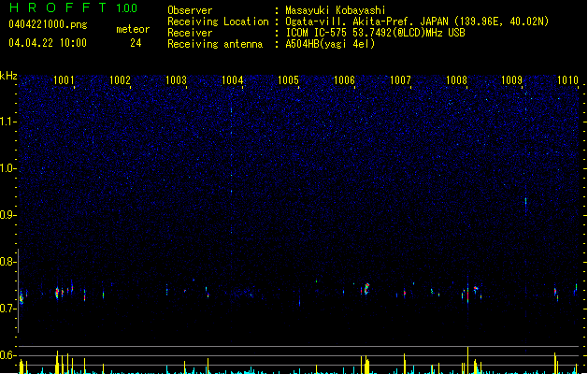
Task: Click the 1009 time axis marker
Action: [512, 80]
